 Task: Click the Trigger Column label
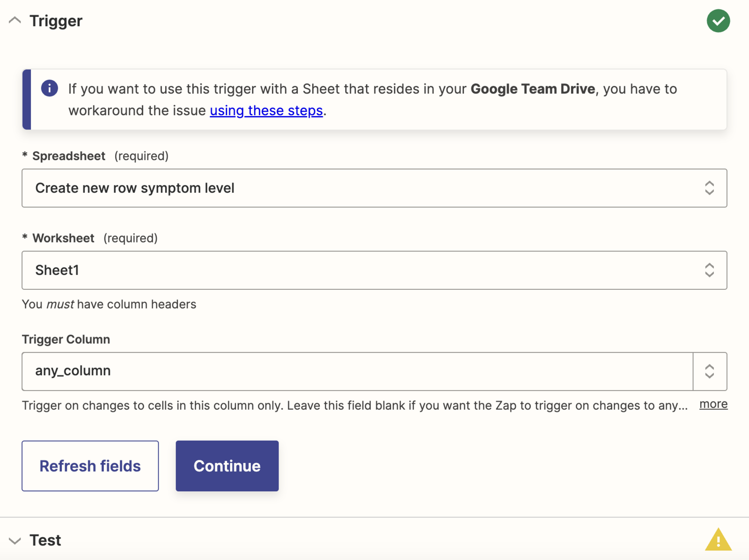(x=66, y=339)
